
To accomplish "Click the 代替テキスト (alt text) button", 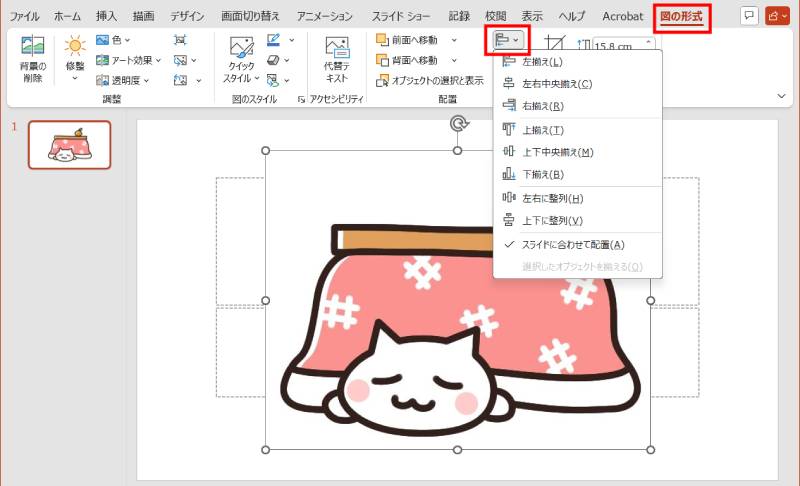I will click(337, 59).
